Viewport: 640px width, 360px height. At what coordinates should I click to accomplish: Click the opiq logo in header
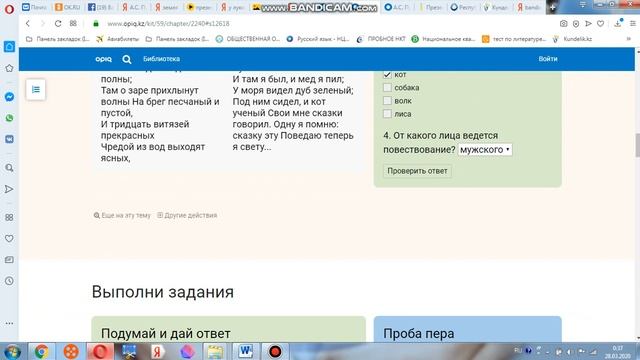pos(103,59)
